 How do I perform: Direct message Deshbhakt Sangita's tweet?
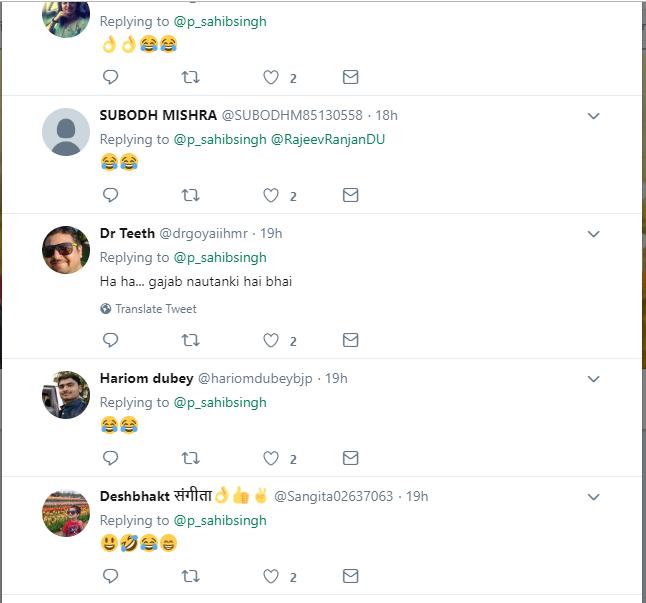pyautogui.click(x=350, y=577)
